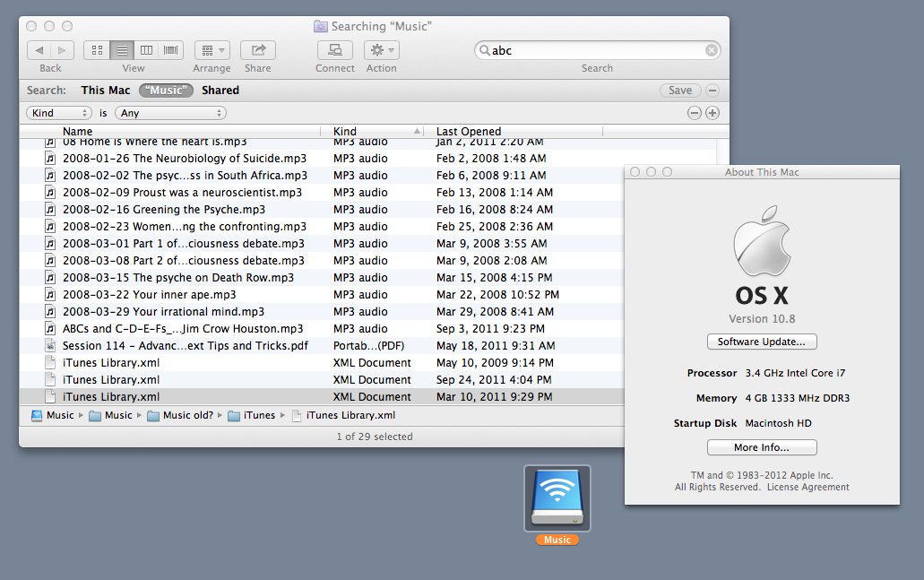Click the Portab...(PDF) kind cell
This screenshot has width=924, height=580.
pos(369,346)
